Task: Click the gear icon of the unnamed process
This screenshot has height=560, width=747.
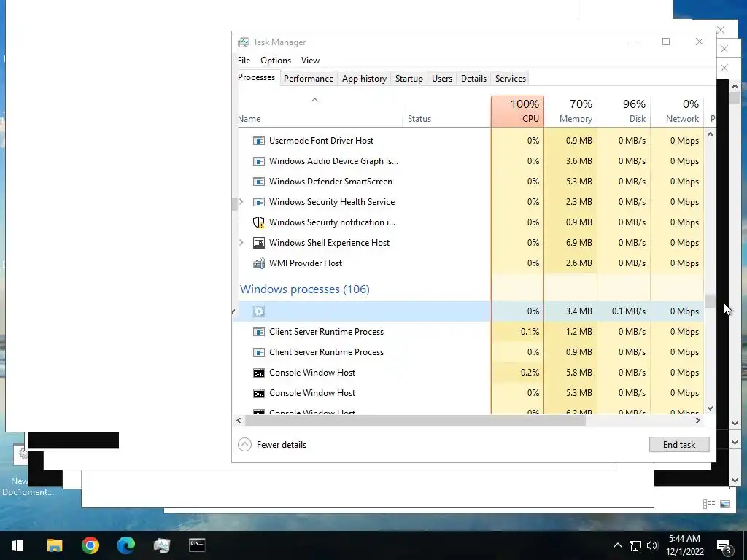Action: point(259,311)
